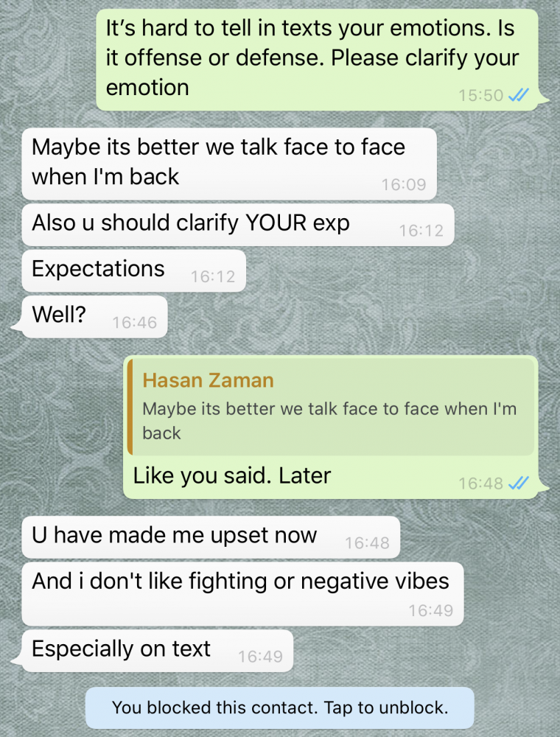Tap the double-check read receipt at 16:48
Screen dimensions: 560x737
click(519, 483)
